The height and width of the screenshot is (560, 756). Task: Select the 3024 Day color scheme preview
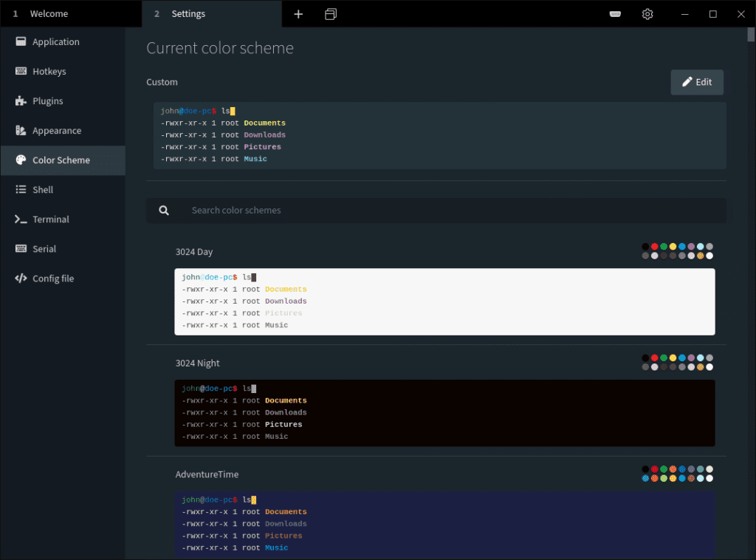(444, 301)
